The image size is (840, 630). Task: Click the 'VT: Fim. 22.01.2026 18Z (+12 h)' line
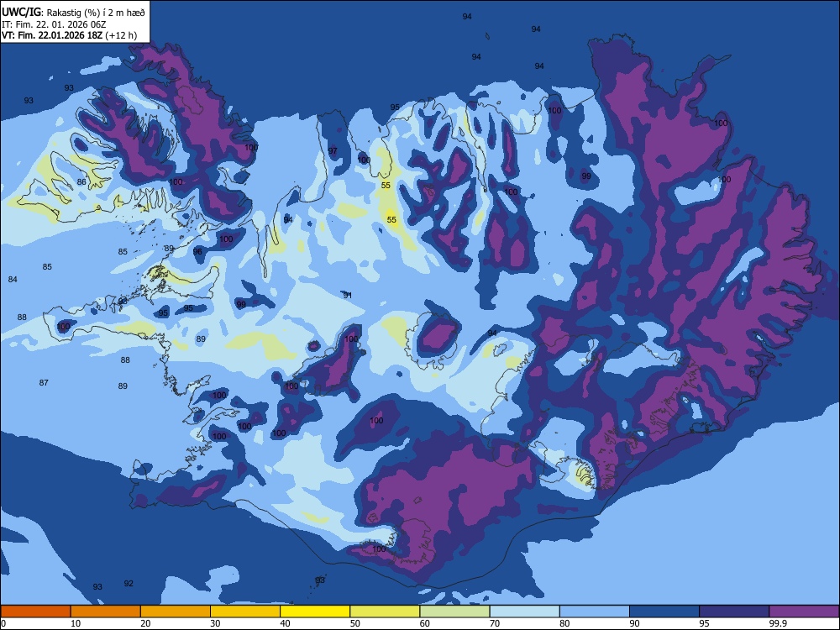[69, 36]
